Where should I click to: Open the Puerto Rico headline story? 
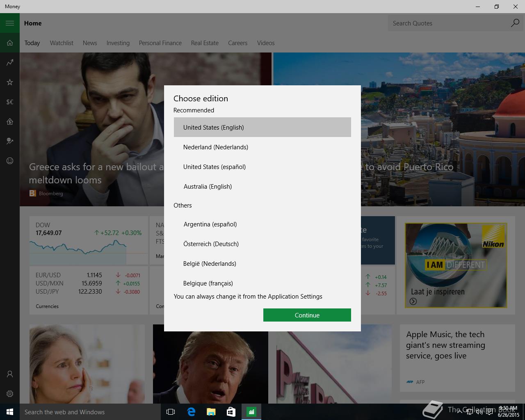point(443,129)
